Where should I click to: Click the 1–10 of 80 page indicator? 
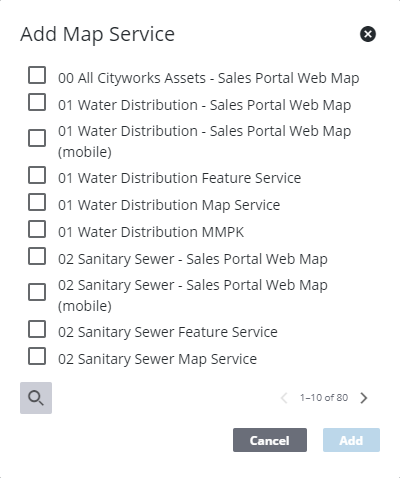[x=324, y=398]
